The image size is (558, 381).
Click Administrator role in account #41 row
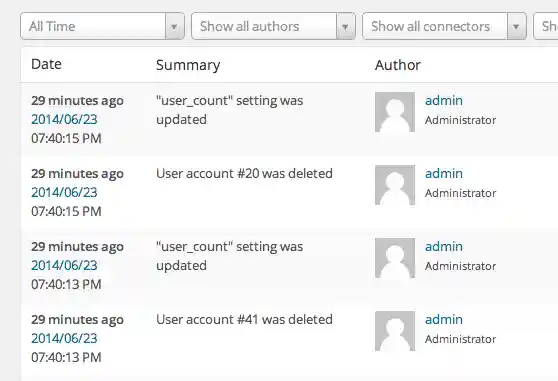coord(460,339)
